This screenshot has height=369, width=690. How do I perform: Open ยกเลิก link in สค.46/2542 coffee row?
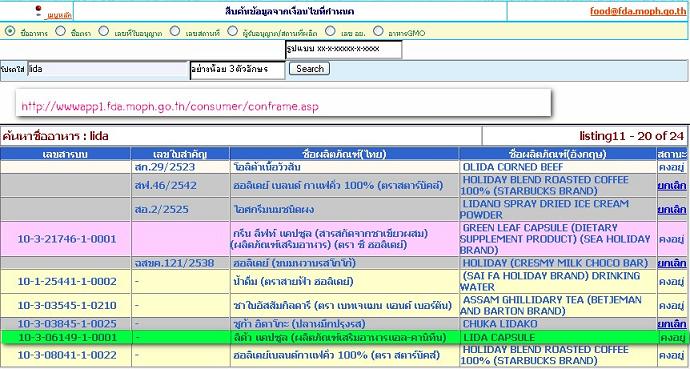[672, 186]
